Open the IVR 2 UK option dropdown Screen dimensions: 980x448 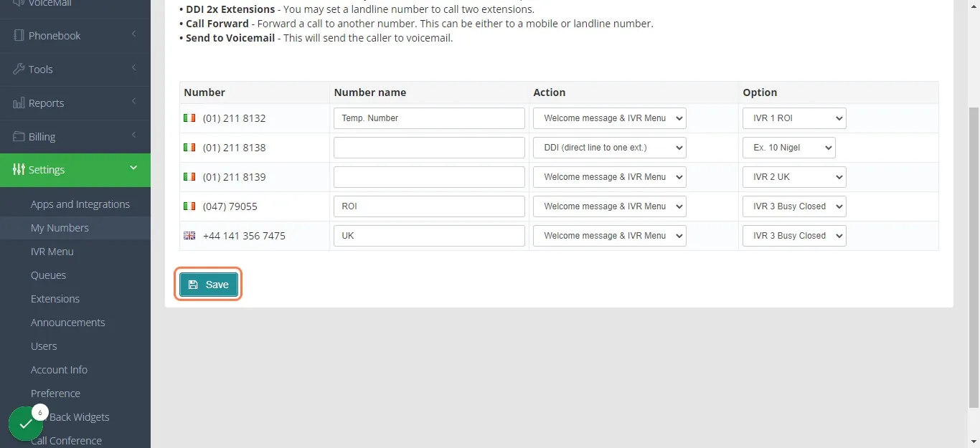click(794, 177)
